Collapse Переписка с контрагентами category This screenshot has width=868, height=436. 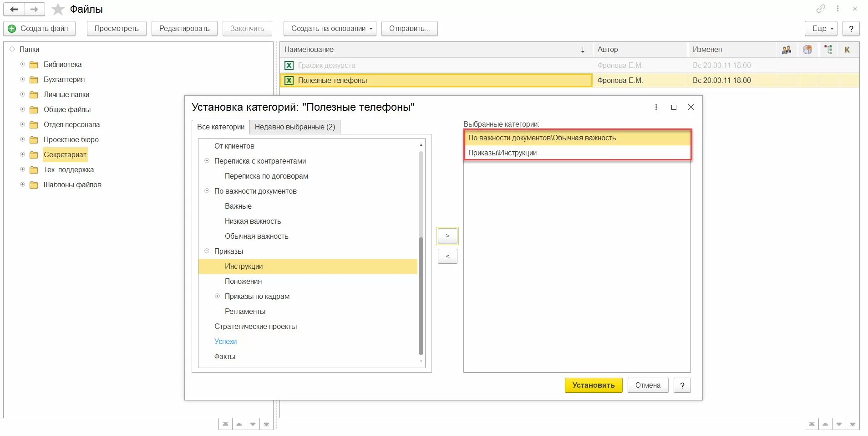(207, 161)
